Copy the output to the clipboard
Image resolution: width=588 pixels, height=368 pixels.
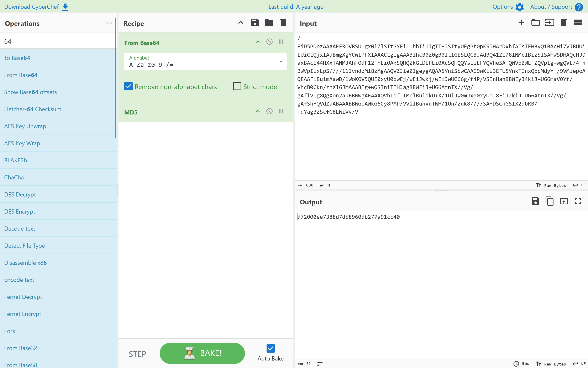pos(549,201)
